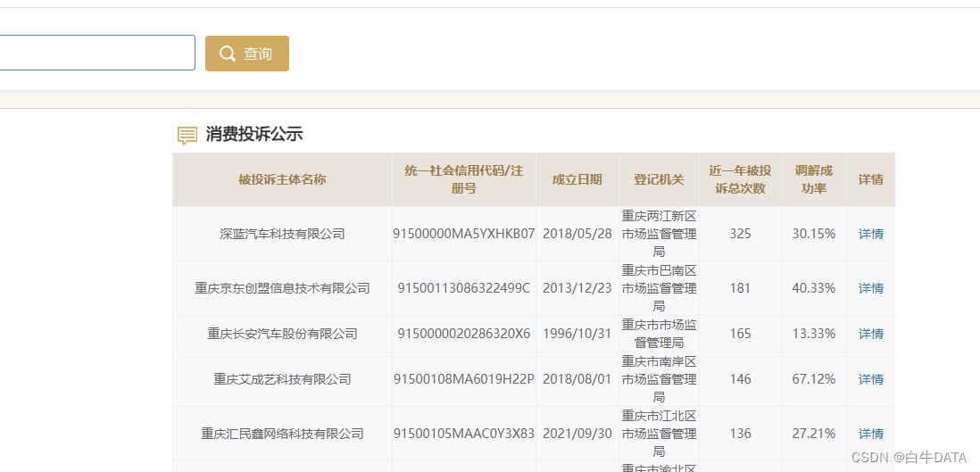Click the 统一社会信用代码/注册号 column header
980x472 pixels.
(x=464, y=180)
